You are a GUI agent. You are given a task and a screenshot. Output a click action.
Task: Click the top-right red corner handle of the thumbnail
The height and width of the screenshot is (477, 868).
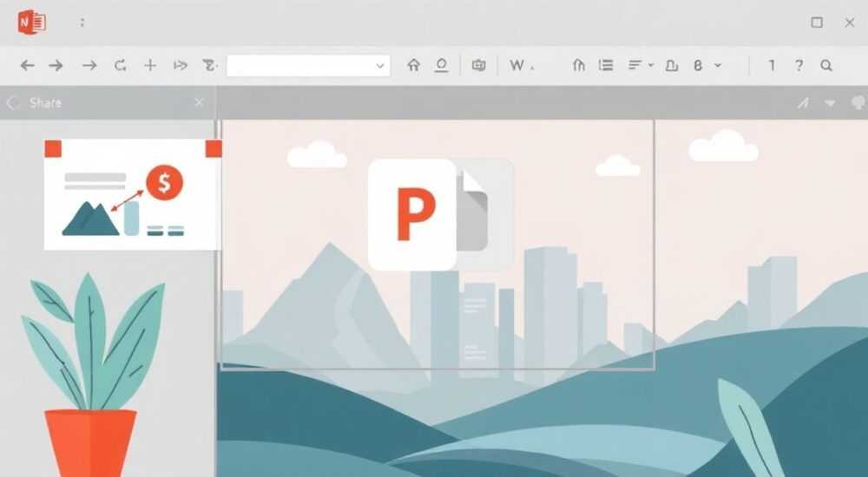pyautogui.click(x=214, y=149)
